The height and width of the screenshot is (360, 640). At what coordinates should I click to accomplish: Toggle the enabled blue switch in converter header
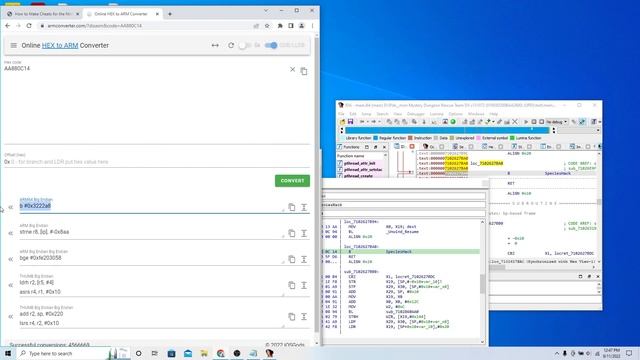tap(271, 45)
